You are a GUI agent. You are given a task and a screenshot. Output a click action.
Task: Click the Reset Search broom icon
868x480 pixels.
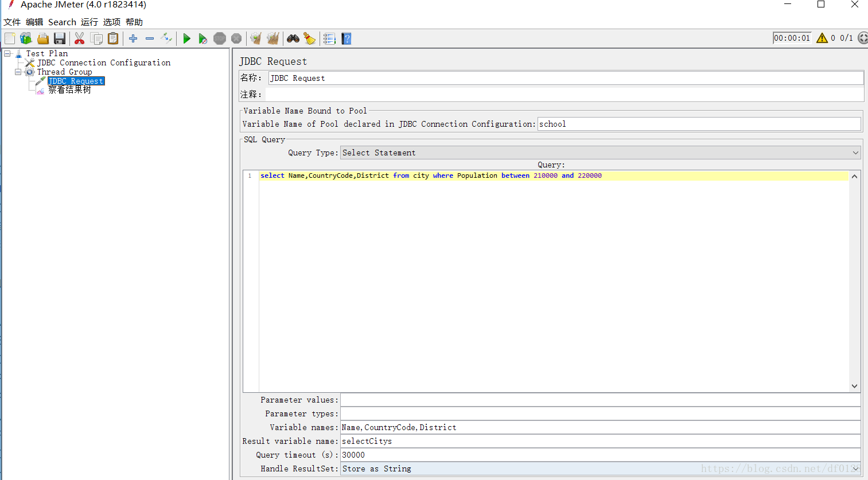310,38
